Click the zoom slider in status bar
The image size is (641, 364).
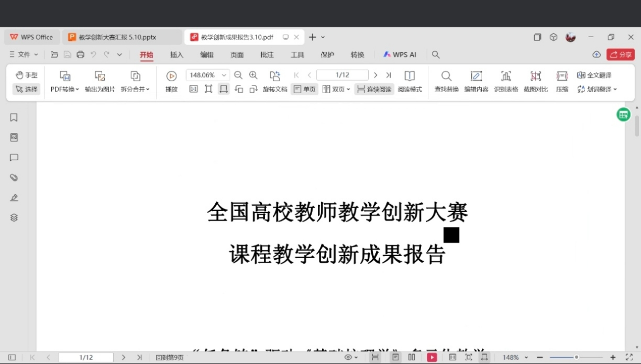pos(576,357)
